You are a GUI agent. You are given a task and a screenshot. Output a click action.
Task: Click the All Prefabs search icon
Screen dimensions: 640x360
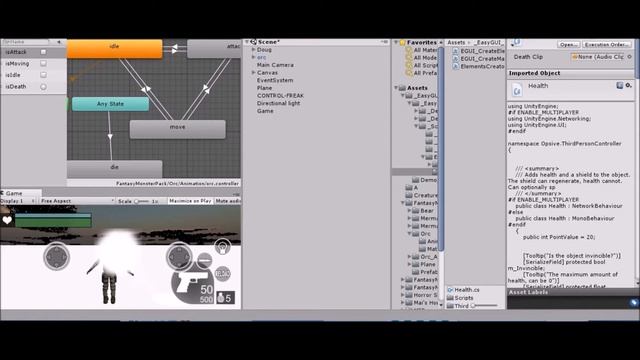(409, 73)
